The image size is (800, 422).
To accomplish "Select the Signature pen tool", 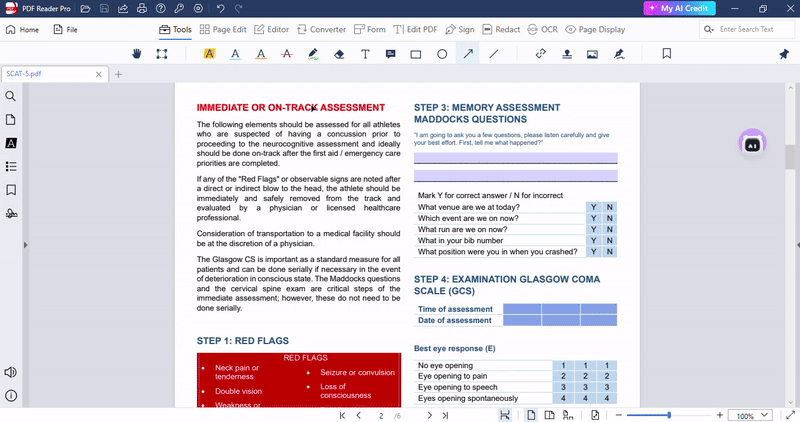I will [x=619, y=54].
